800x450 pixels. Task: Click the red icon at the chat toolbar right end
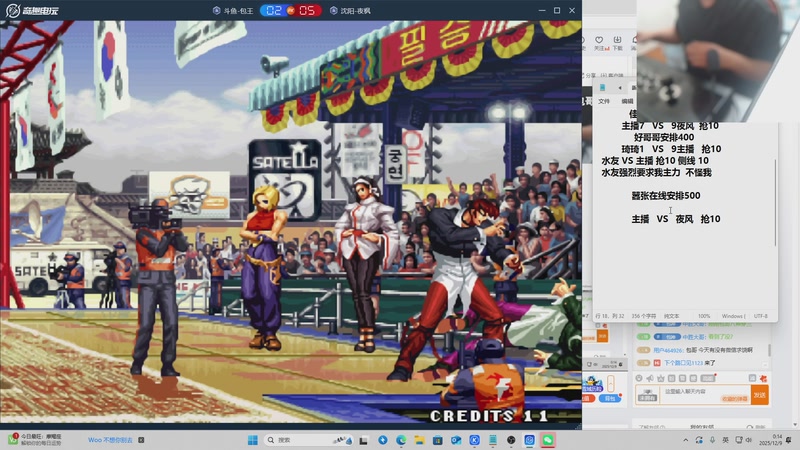click(763, 378)
